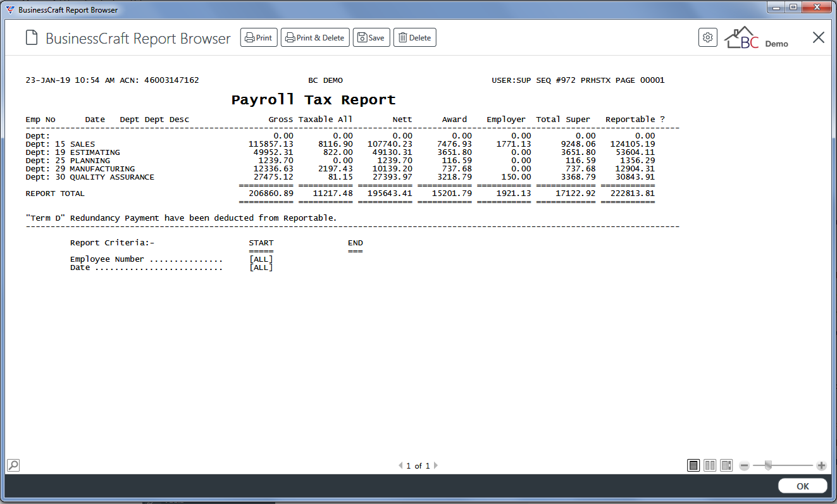The image size is (837, 504).
Task: Zoom in with the plus icon
Action: [x=821, y=466]
